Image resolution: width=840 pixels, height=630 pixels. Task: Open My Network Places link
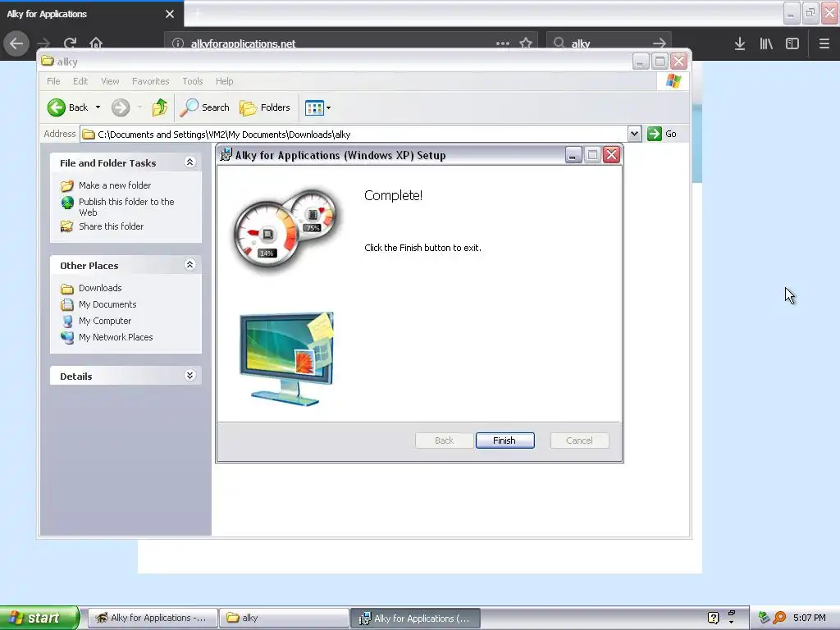click(x=116, y=337)
